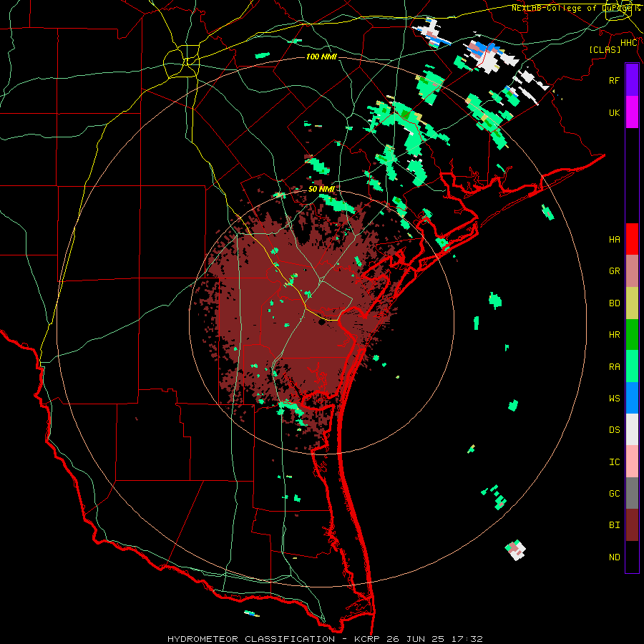Select the GR legend color block
644x644 pixels.
point(632,271)
